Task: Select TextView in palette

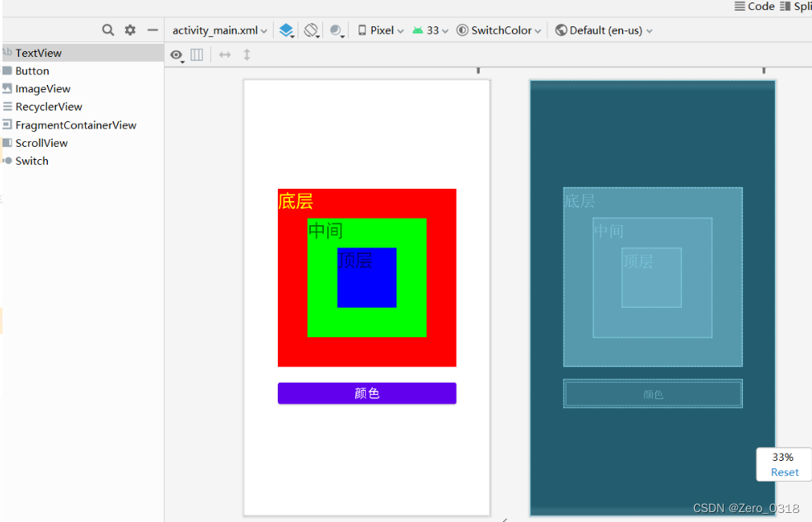Action: pos(83,53)
